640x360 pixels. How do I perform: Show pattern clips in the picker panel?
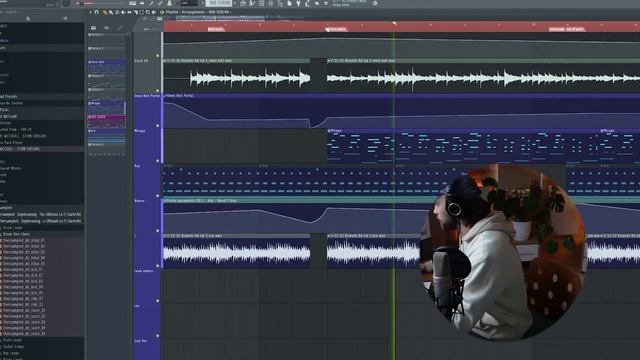pyautogui.click(x=93, y=28)
